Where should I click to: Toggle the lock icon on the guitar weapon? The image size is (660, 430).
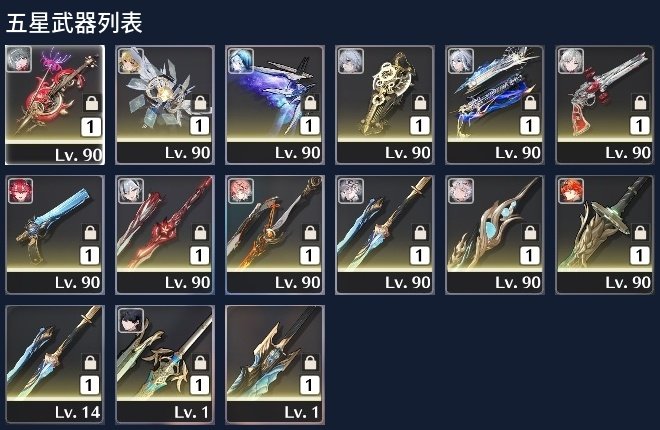91,102
